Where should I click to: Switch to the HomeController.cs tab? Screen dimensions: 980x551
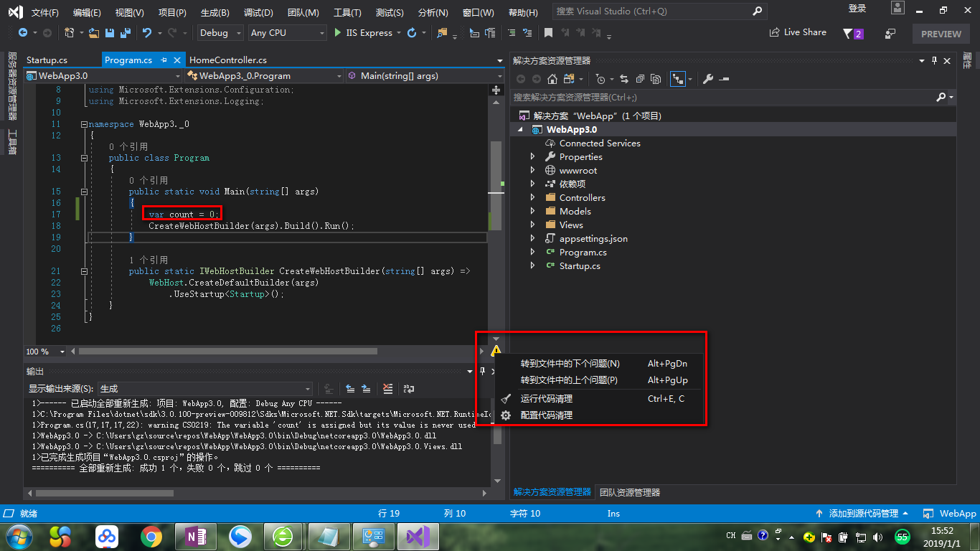point(228,60)
